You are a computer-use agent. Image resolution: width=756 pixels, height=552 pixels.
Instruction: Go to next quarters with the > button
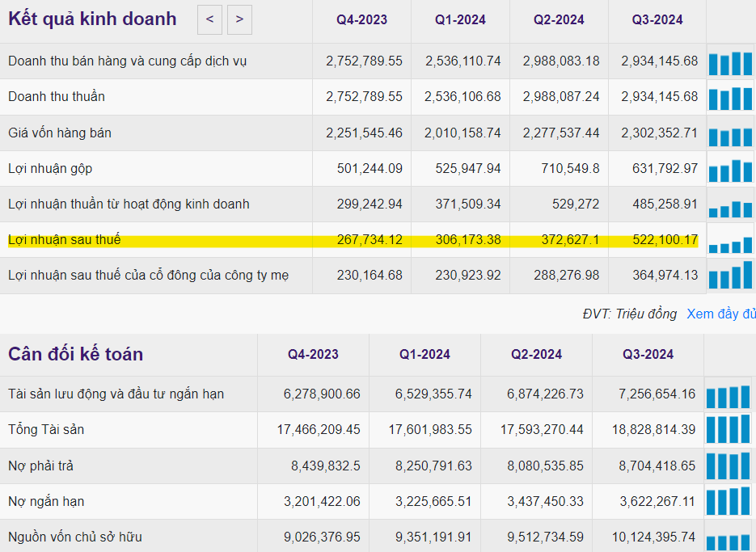pos(239,19)
